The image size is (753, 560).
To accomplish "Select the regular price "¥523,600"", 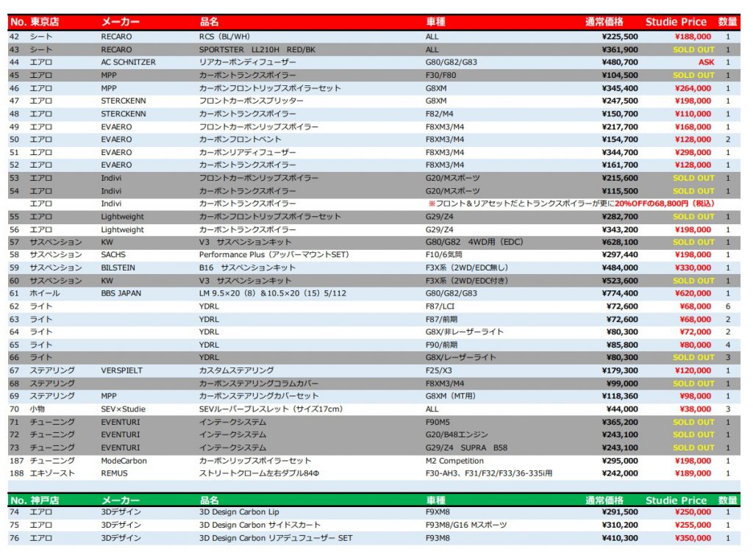I will pos(620,281).
